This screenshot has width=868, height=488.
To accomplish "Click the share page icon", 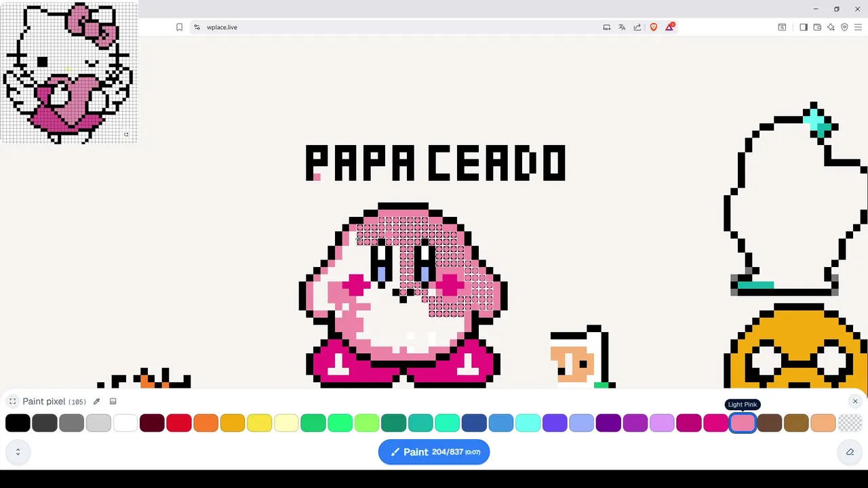I will pyautogui.click(x=637, y=27).
